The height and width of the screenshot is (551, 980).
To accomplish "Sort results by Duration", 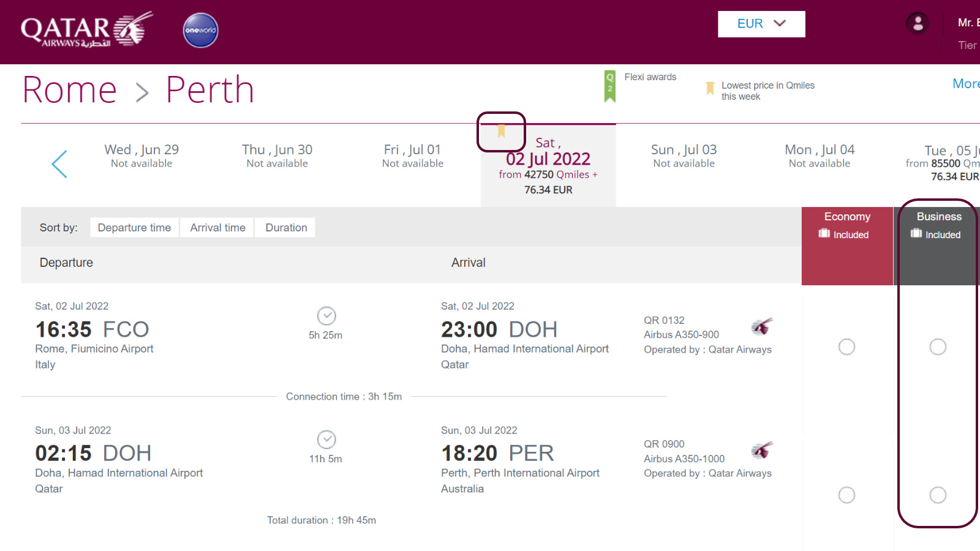I will pos(286,228).
